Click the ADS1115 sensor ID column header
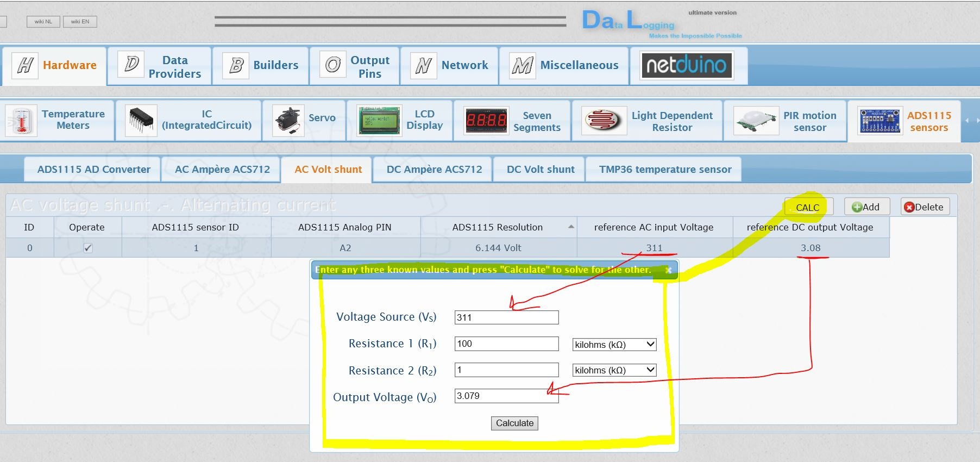Image resolution: width=980 pixels, height=462 pixels. tap(196, 227)
